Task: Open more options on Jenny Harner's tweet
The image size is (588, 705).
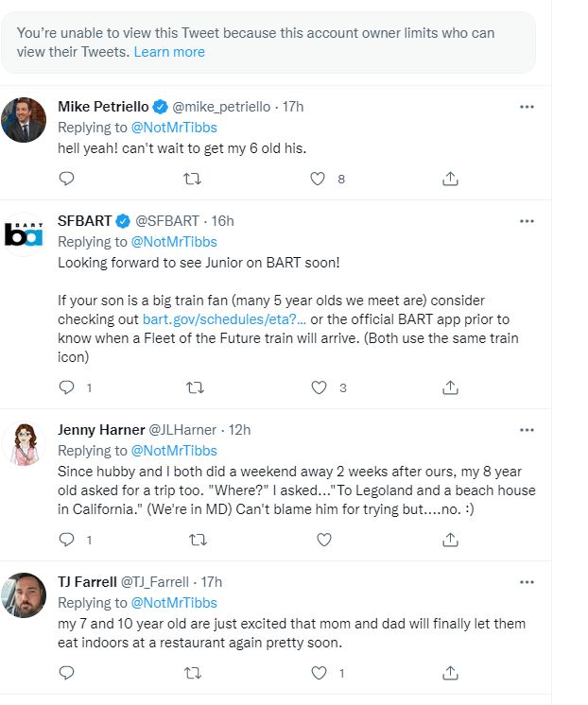Action: 527,430
